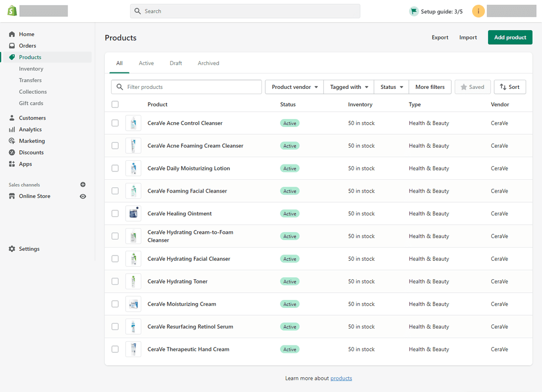Click the Export button
Image resolution: width=542 pixels, height=392 pixels.
[x=440, y=38]
